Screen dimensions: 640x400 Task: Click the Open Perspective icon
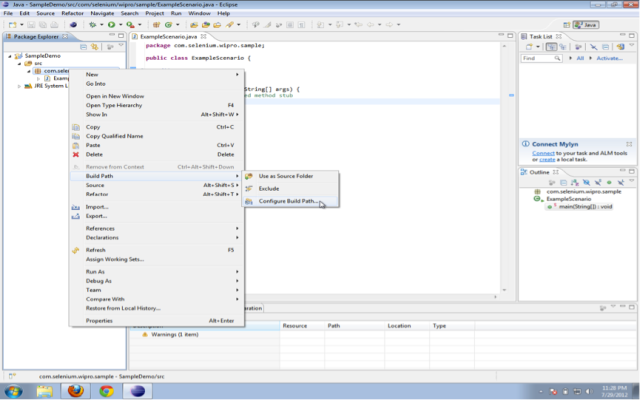[567, 25]
